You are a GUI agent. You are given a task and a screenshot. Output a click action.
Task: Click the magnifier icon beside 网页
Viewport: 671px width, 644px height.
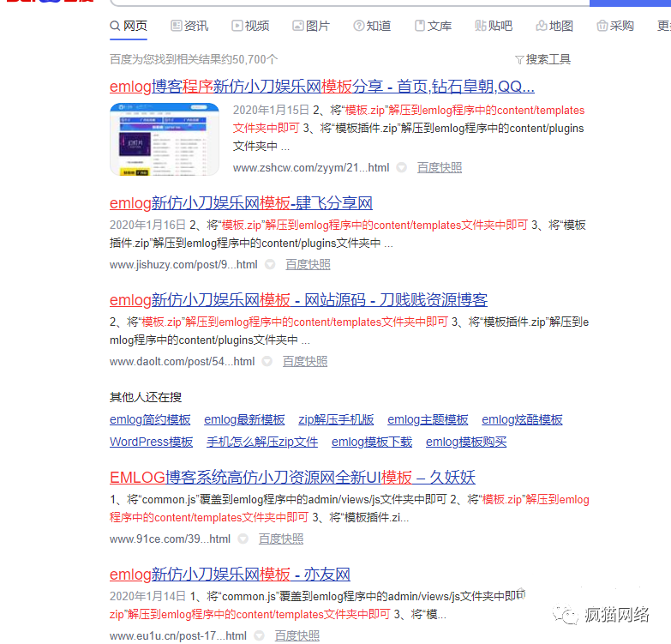pyautogui.click(x=115, y=26)
